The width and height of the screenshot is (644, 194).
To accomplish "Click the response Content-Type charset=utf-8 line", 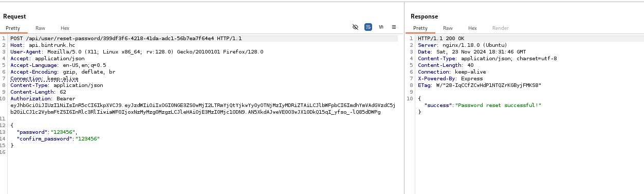I will 487,59.
